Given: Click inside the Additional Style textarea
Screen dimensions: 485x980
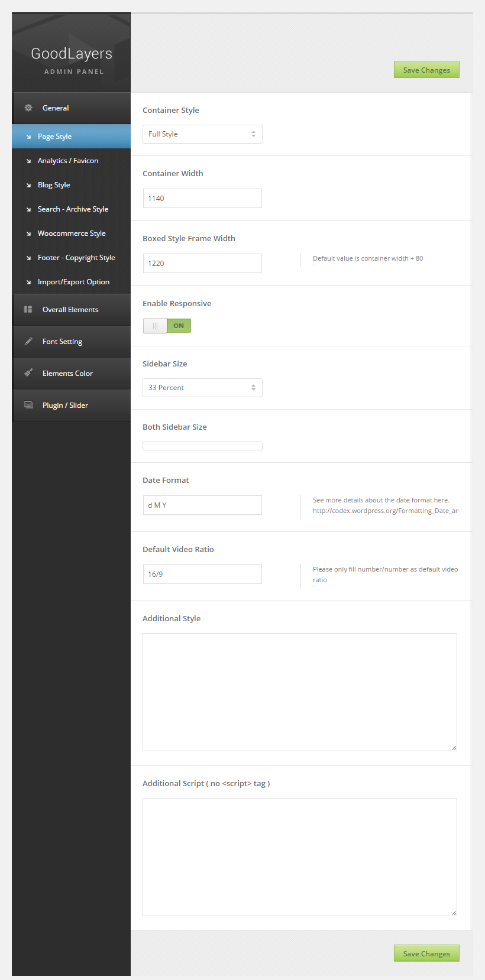Looking at the screenshot, I should (299, 692).
